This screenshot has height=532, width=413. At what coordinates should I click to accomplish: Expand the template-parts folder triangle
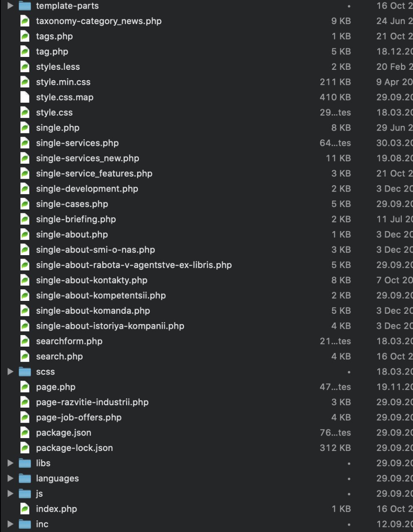pos(10,6)
